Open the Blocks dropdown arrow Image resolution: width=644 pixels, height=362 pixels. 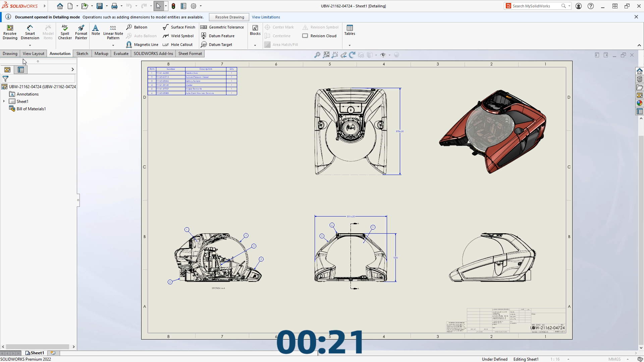point(255,45)
